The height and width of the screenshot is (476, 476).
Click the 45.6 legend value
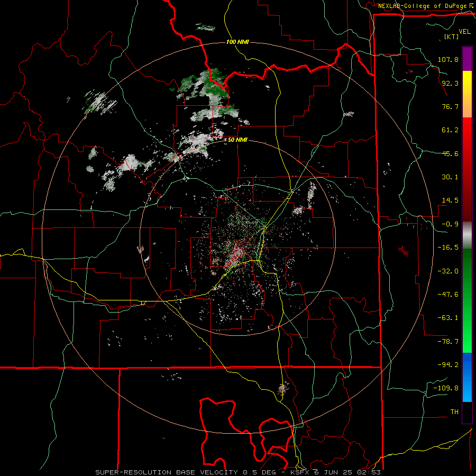click(450, 153)
